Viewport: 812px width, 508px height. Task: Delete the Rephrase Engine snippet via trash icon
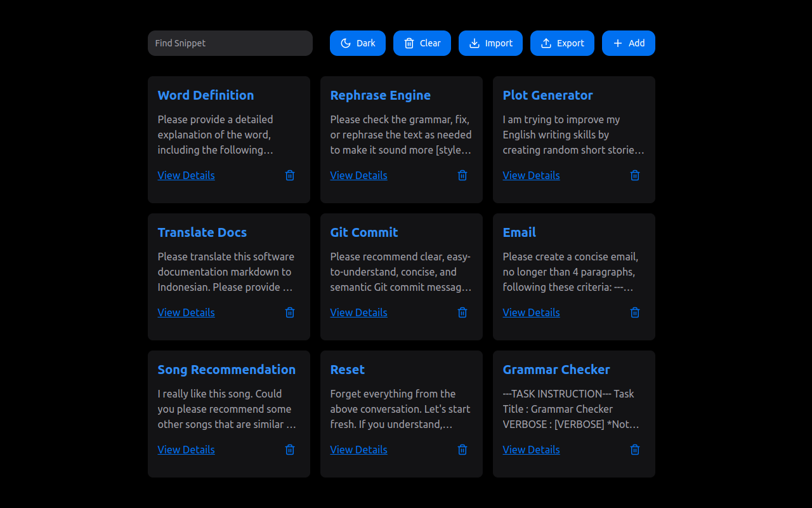point(462,175)
